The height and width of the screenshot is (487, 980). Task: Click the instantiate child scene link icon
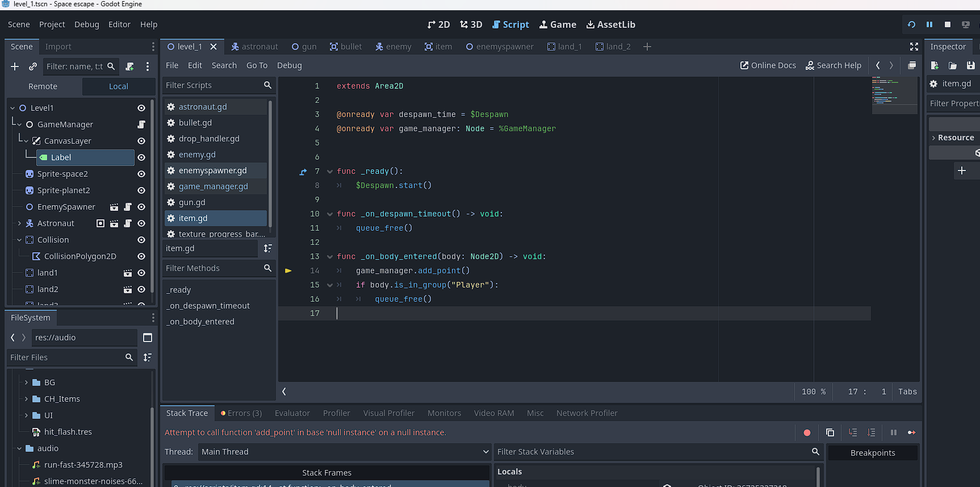33,66
